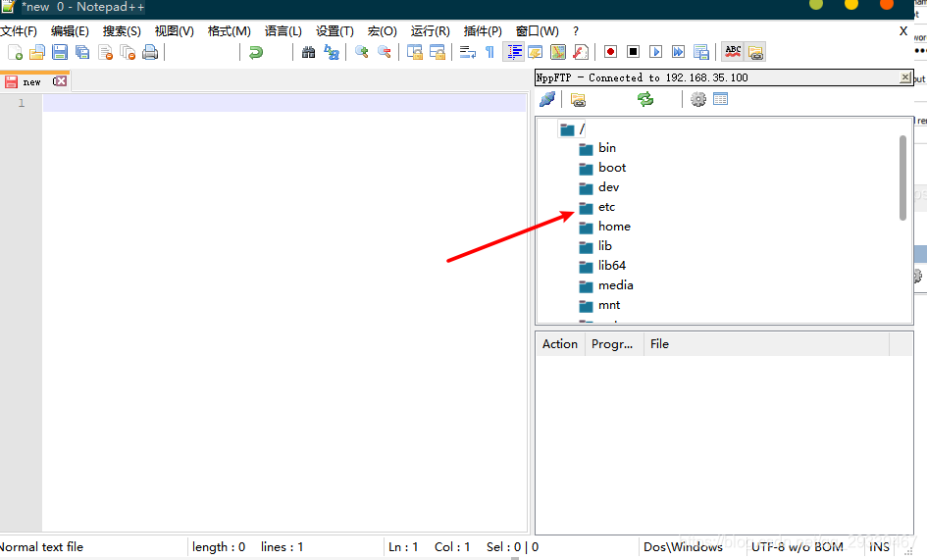The height and width of the screenshot is (560, 927).
Task: Refresh the FTP directory listing
Action: click(645, 99)
